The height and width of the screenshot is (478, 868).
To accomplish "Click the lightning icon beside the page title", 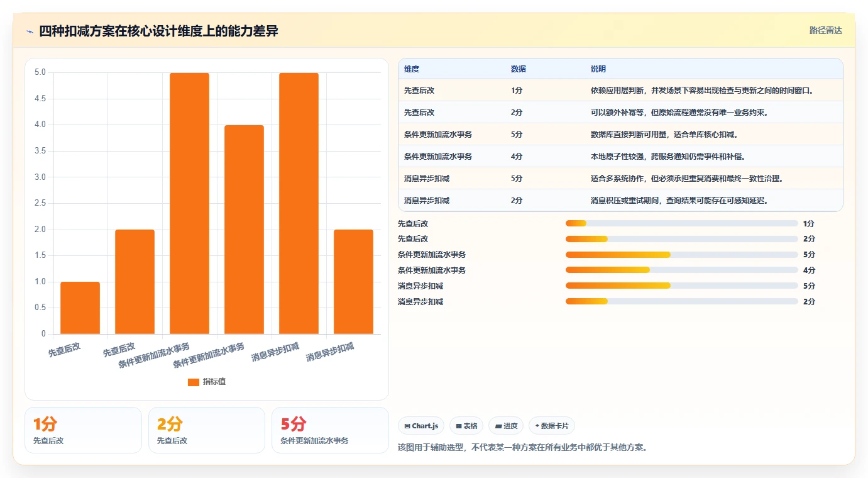I will [30, 31].
